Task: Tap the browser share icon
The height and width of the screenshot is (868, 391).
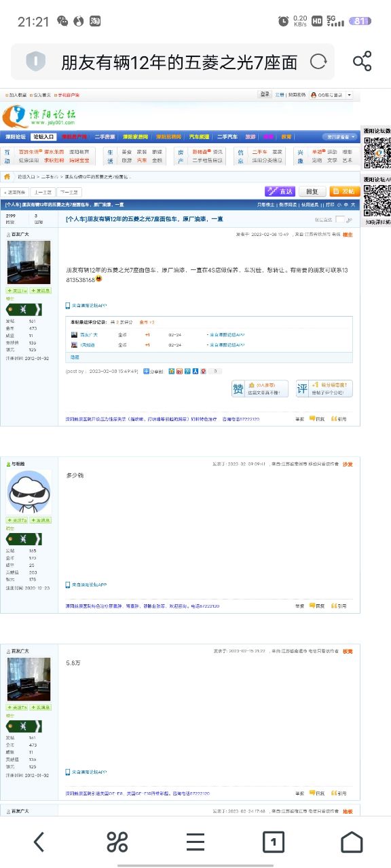Action: click(x=362, y=62)
